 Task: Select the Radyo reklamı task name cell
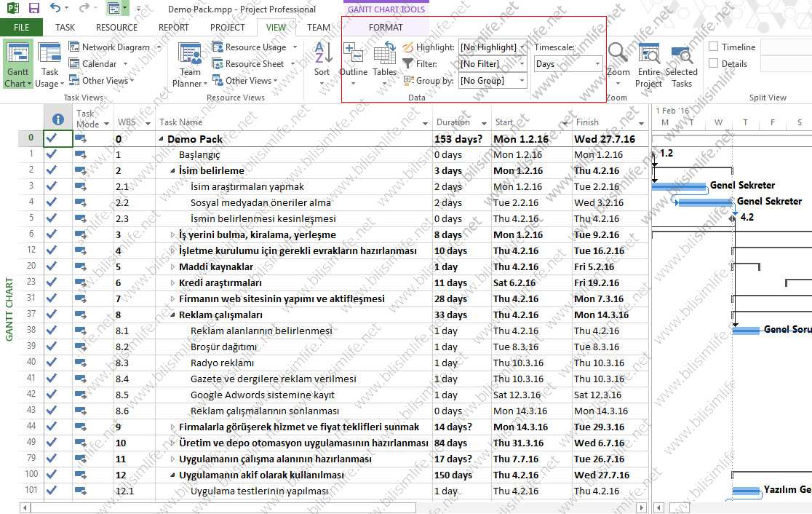293,363
